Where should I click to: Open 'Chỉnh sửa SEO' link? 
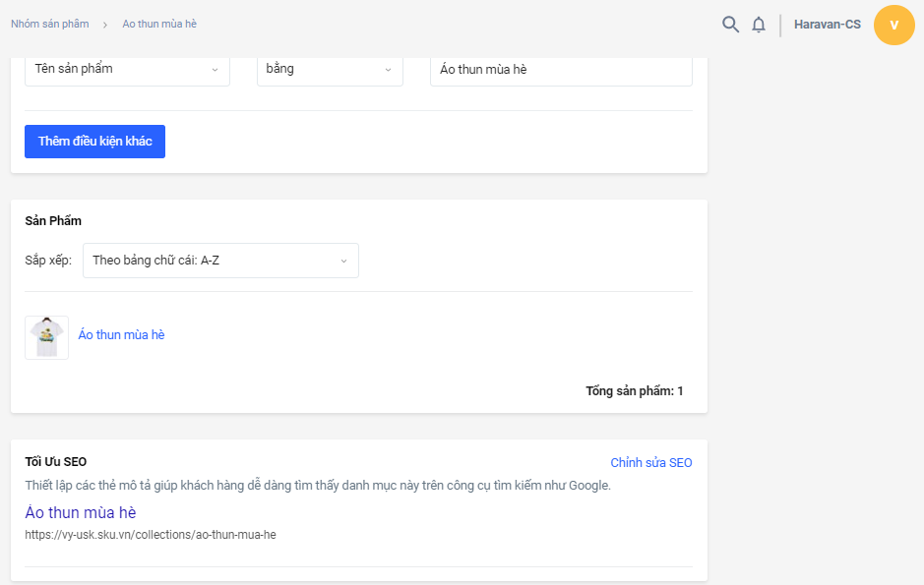click(x=650, y=463)
